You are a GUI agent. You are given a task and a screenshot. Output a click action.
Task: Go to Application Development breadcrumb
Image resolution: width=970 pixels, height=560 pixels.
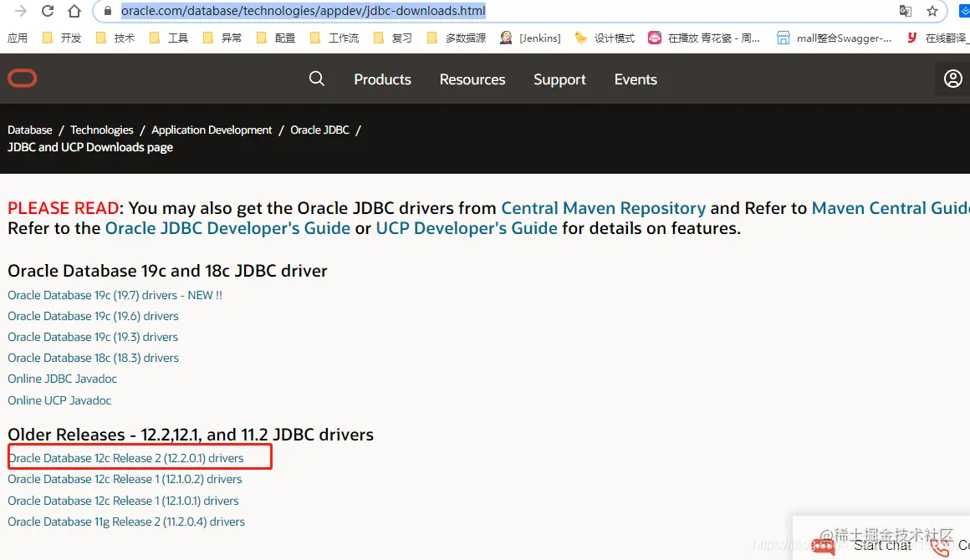[212, 130]
